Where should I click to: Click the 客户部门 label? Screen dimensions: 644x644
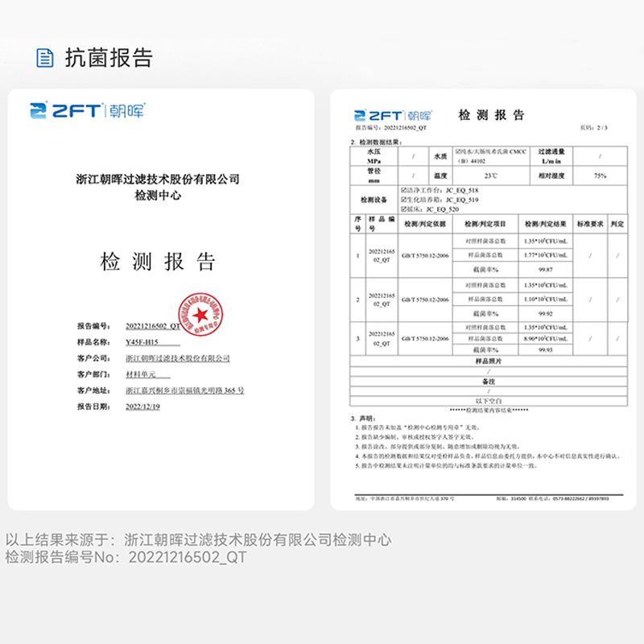pos(93,374)
